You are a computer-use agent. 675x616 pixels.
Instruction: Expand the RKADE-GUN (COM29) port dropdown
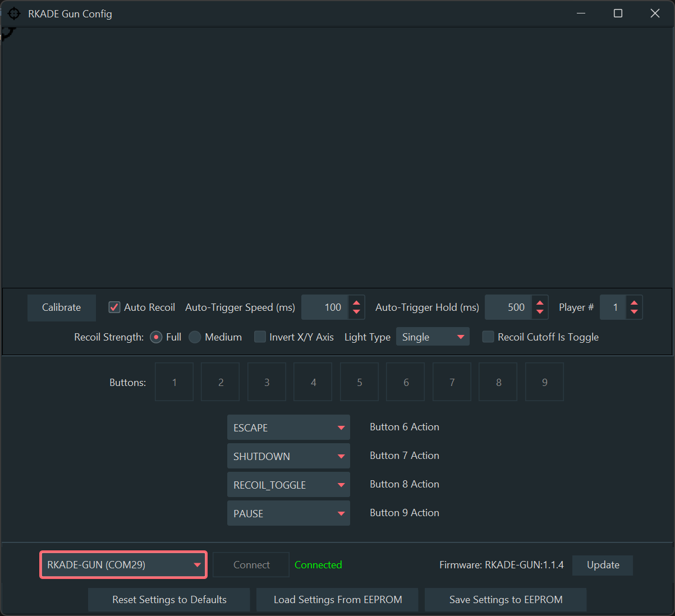pyautogui.click(x=123, y=565)
